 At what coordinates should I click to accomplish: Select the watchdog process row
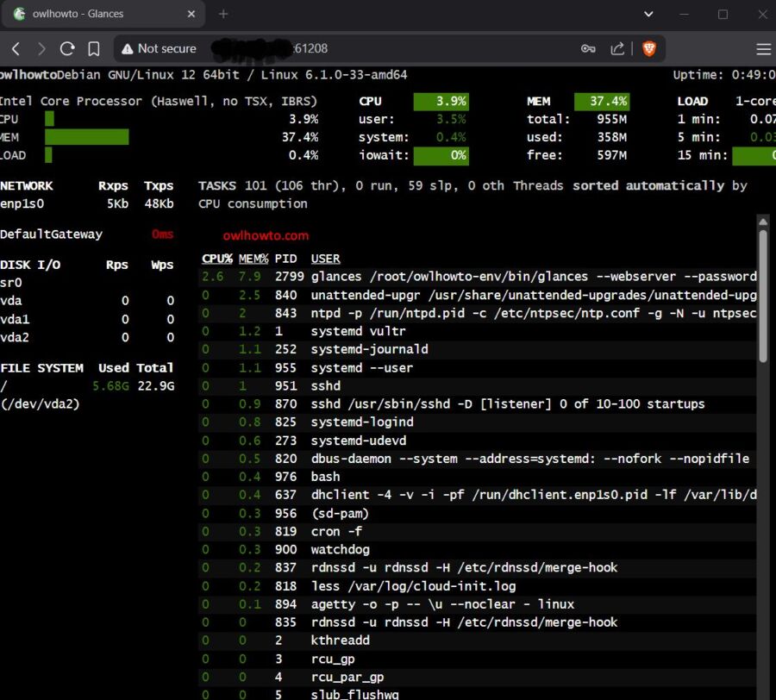(477, 550)
